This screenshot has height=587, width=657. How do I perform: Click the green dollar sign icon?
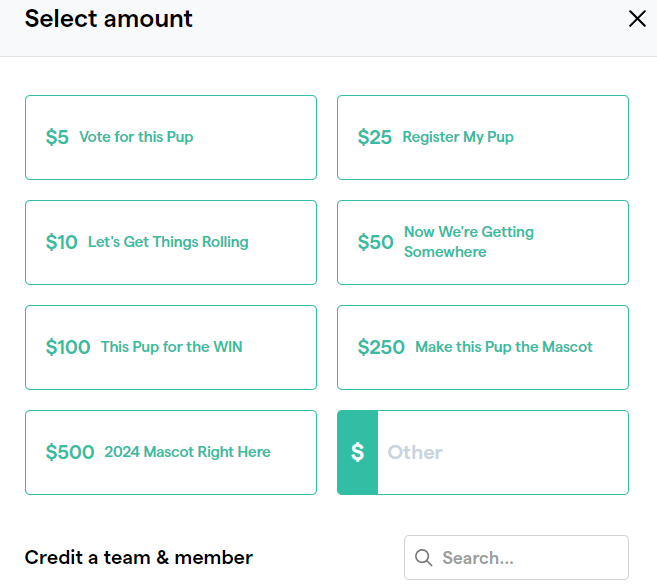357,452
